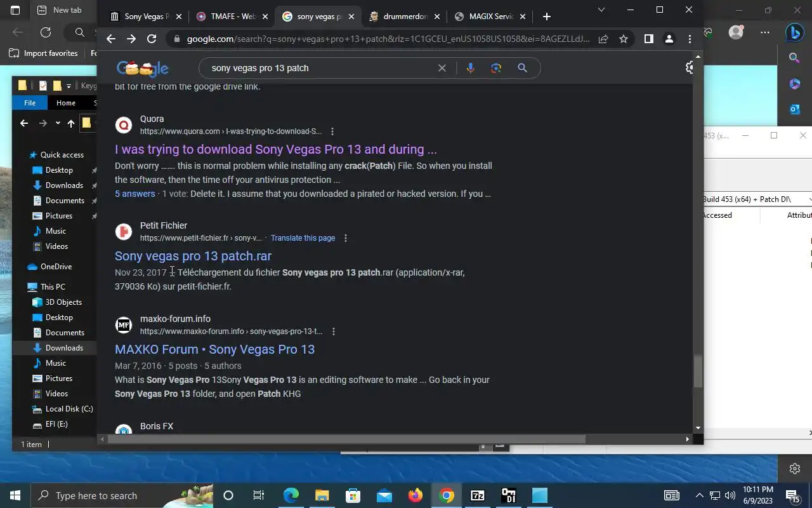Open Chrome tab search chevron
Screen dimensions: 812x508
point(601,10)
